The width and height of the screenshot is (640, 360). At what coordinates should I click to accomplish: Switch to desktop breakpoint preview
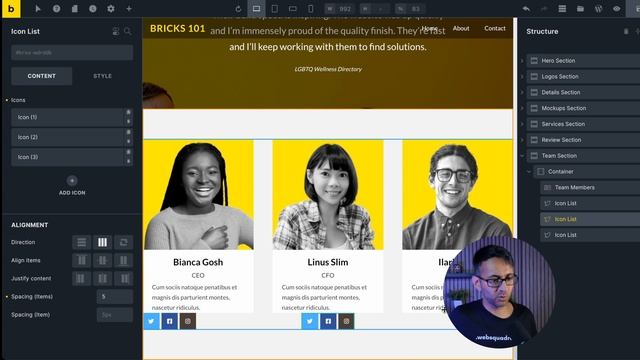click(x=256, y=9)
